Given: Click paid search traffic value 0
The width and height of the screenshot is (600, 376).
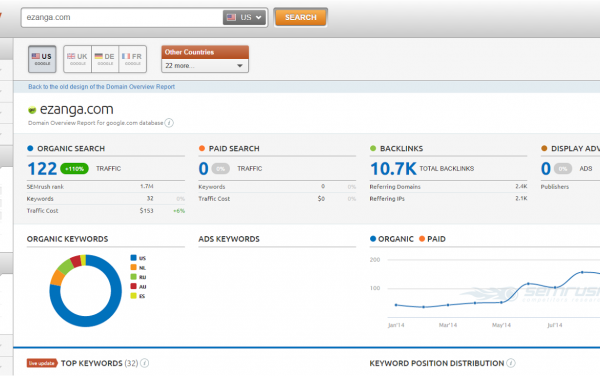Looking at the screenshot, I should [x=204, y=169].
